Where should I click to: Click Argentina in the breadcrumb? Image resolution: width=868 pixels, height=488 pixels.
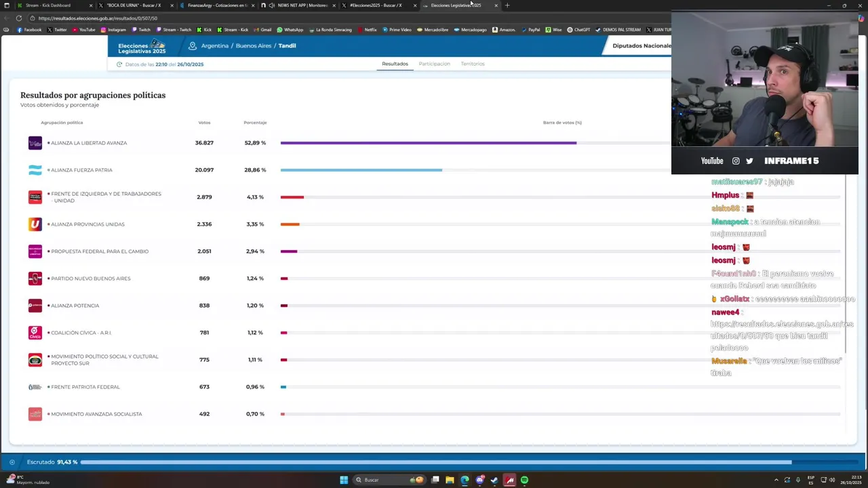point(214,46)
